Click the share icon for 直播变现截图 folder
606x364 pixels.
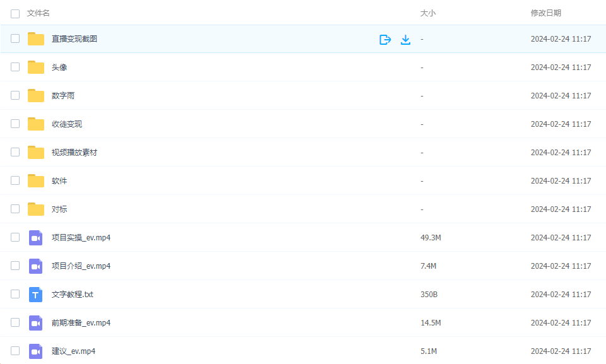point(385,39)
